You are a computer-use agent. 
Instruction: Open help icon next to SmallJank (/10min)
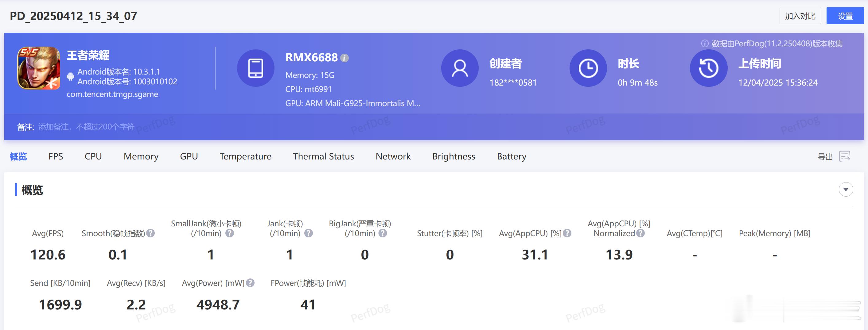click(230, 233)
